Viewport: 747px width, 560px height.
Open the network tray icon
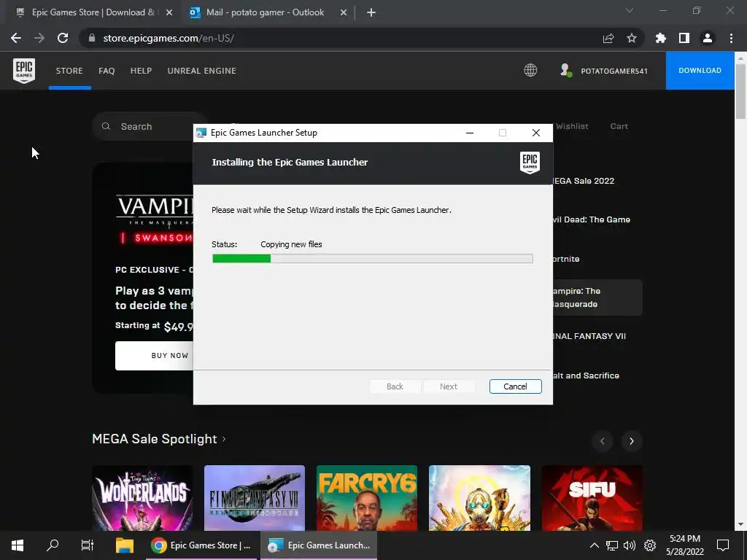612,545
